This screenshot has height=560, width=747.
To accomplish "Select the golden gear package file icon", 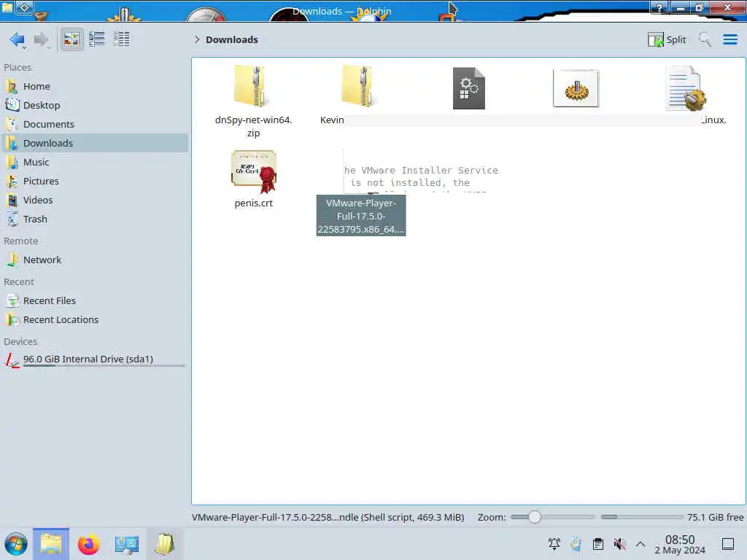I will 576,88.
